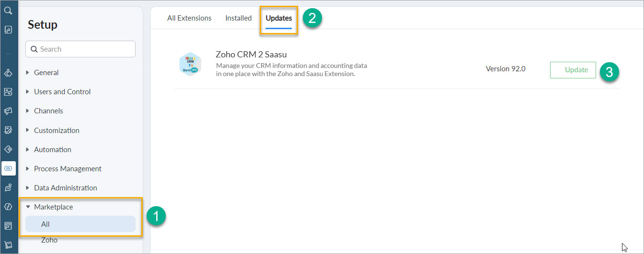Click the Zoho CRM 2 Saasu logo thumbnail
Screen dimensions: 644x254
(190, 64)
